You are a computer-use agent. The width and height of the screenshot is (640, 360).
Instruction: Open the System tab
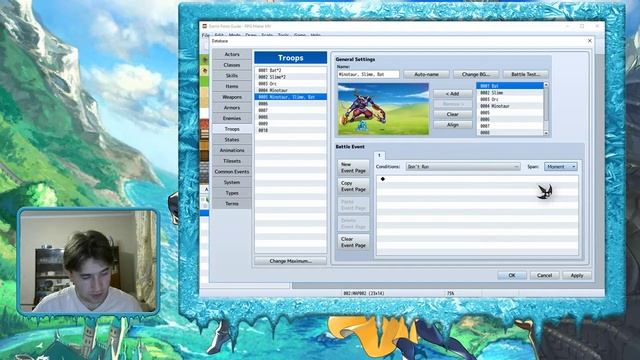(x=231, y=182)
